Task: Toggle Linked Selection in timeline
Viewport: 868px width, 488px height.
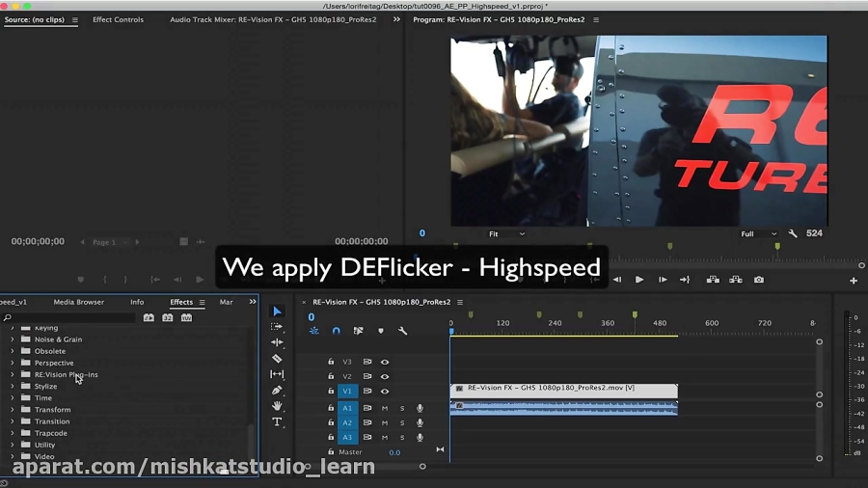Action: (358, 331)
